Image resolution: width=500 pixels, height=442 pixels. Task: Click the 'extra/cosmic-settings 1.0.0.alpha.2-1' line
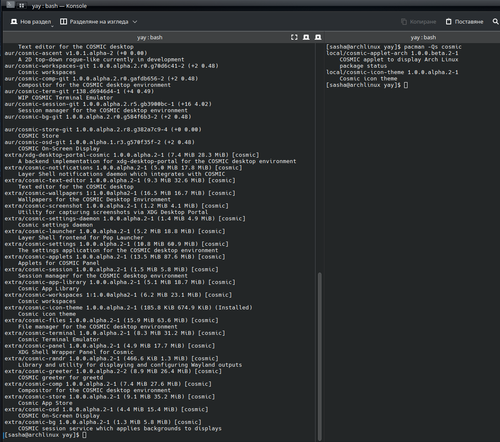tap(116, 244)
